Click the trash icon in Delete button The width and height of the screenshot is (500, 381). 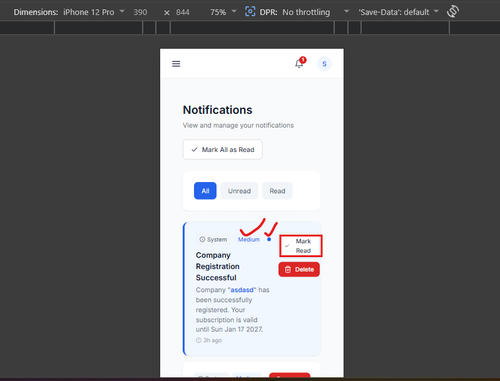coord(288,269)
